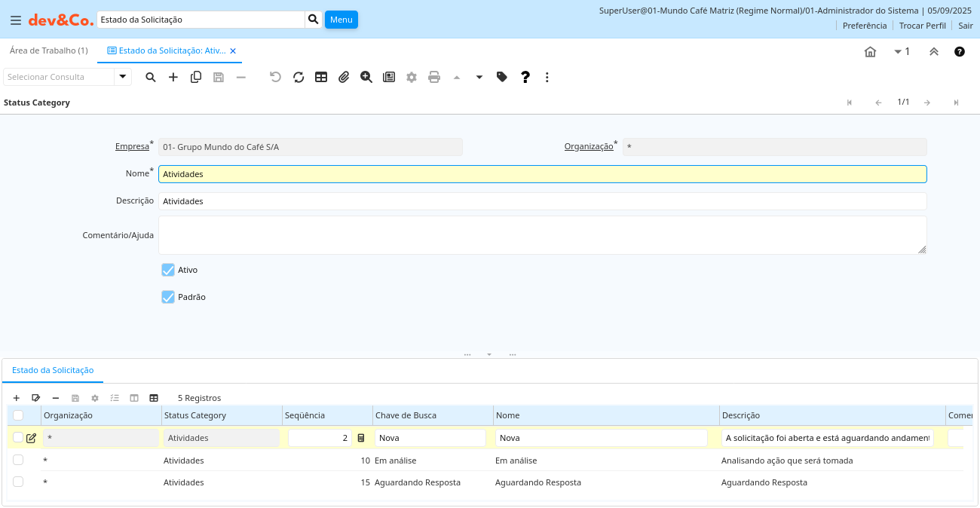Open attachments with the paperclip icon
This screenshot has width=980, height=508.
344,77
